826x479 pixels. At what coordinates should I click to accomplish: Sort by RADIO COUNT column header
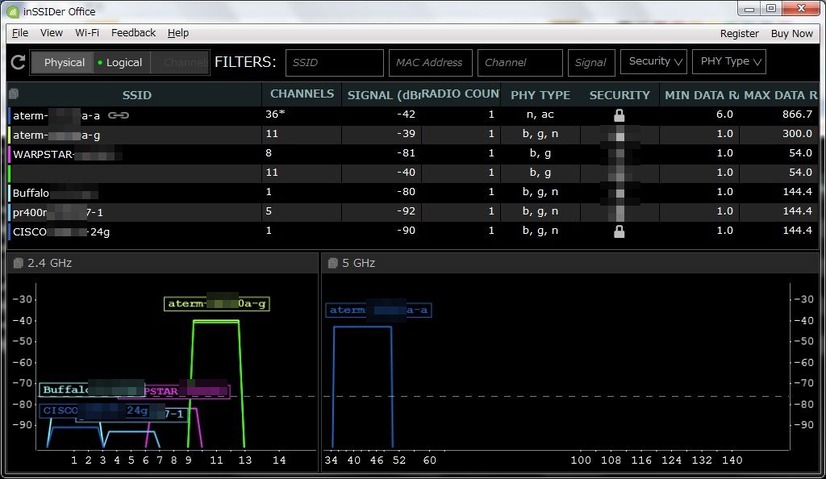point(460,94)
